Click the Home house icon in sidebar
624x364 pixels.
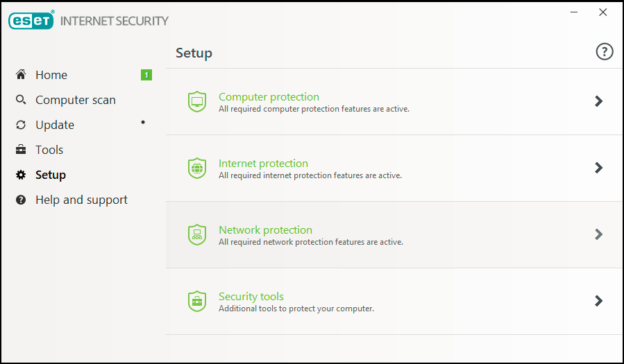21,75
